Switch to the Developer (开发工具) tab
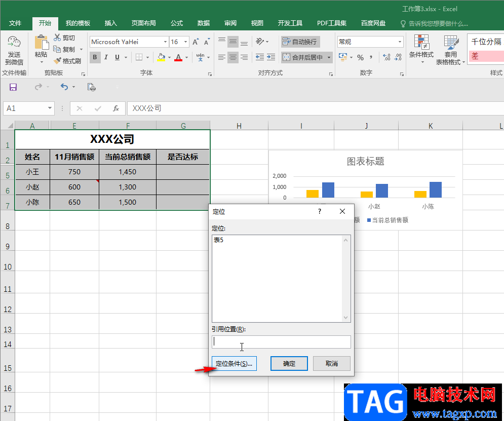 coord(290,23)
